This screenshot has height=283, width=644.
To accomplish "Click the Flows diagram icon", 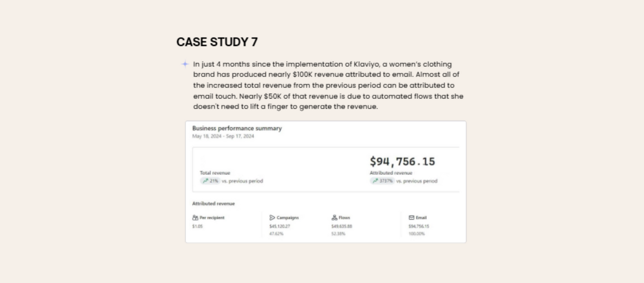I will click(334, 218).
